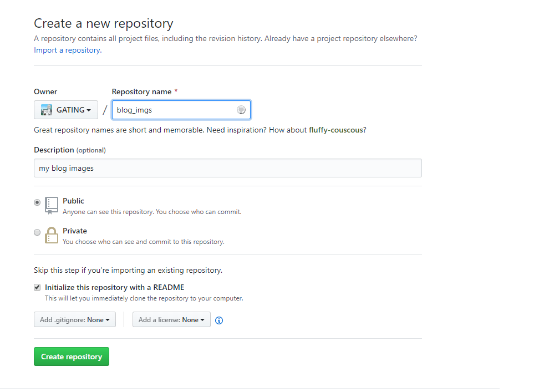Focus the Repository name field containing blog_imgs

coord(175,110)
